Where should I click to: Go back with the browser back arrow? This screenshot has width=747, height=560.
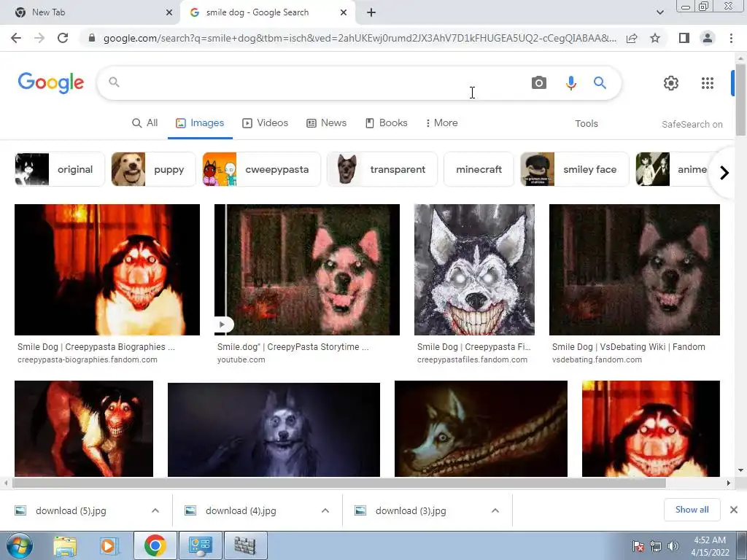coord(16,38)
